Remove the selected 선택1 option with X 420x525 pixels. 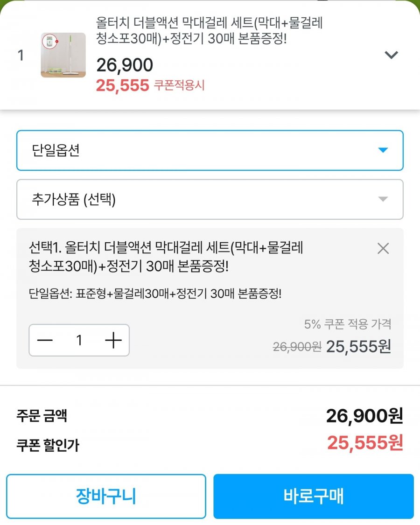383,249
